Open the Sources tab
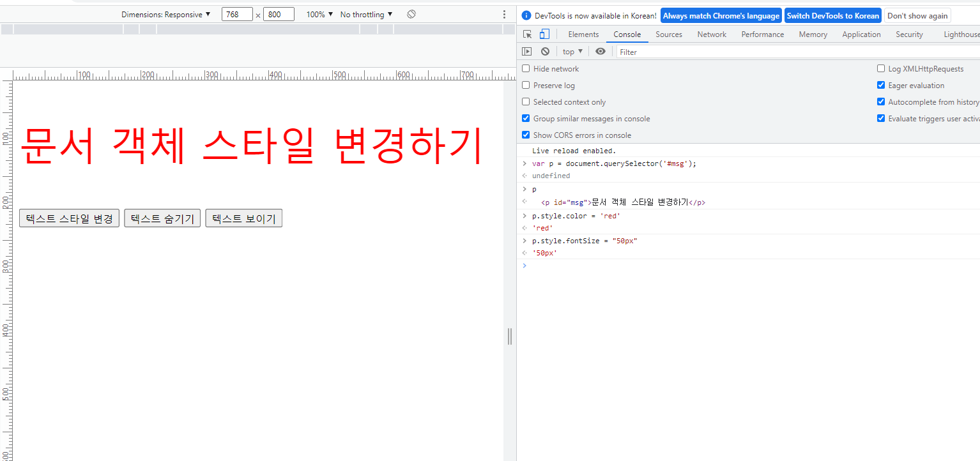 [x=669, y=34]
